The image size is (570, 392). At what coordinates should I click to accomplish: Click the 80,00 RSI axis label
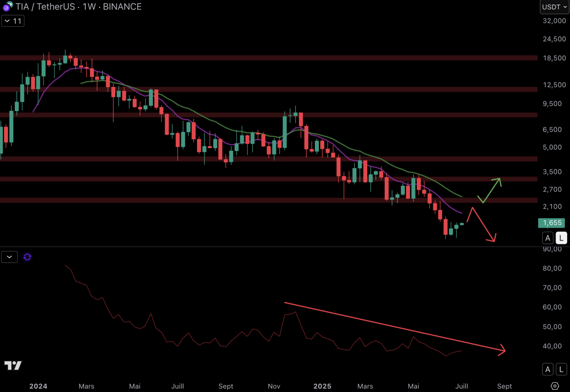click(x=552, y=268)
